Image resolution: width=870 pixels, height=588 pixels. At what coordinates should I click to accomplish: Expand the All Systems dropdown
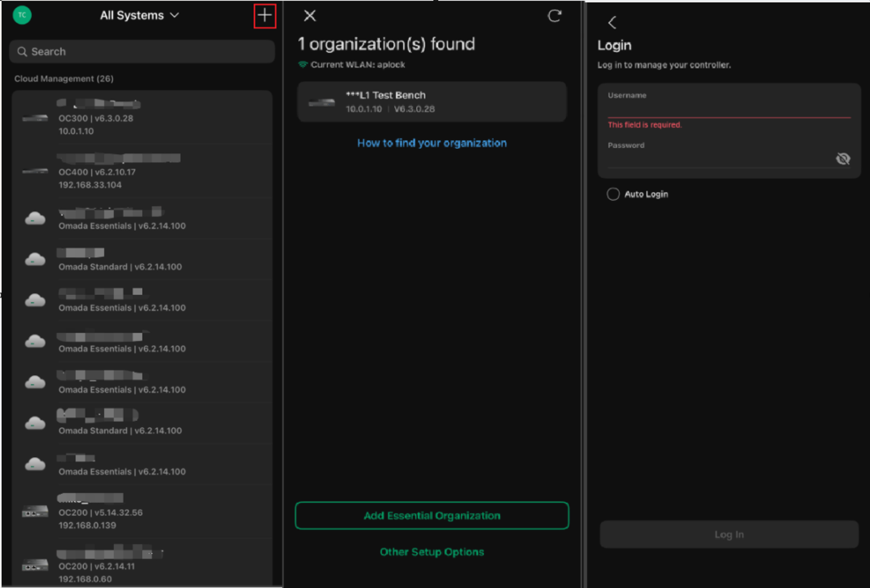139,16
